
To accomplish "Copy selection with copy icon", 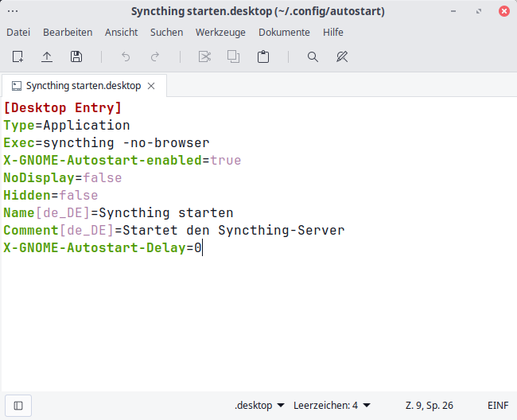I will coord(233,56).
